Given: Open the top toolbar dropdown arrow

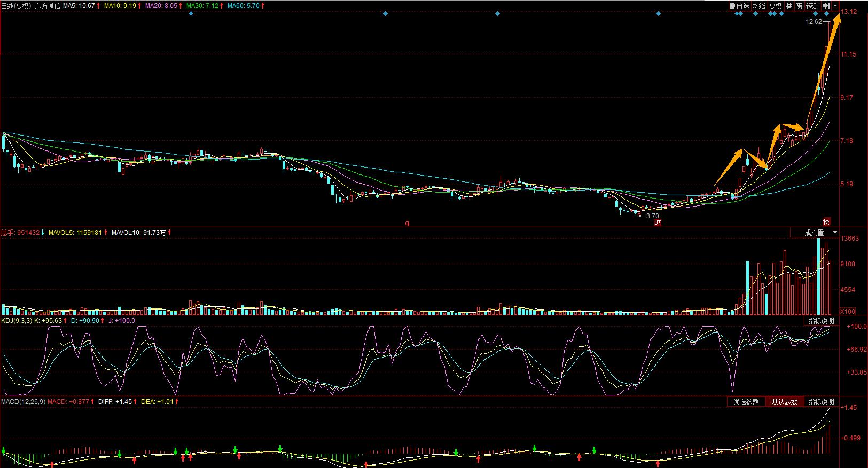Looking at the screenshot, I should click(835, 6).
